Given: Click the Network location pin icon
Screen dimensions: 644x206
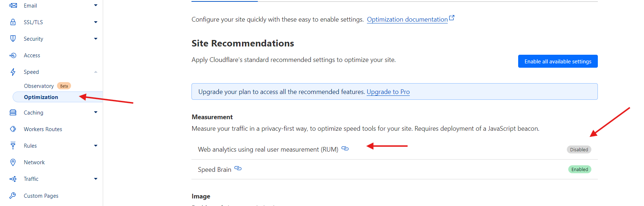Looking at the screenshot, I should coord(13,162).
